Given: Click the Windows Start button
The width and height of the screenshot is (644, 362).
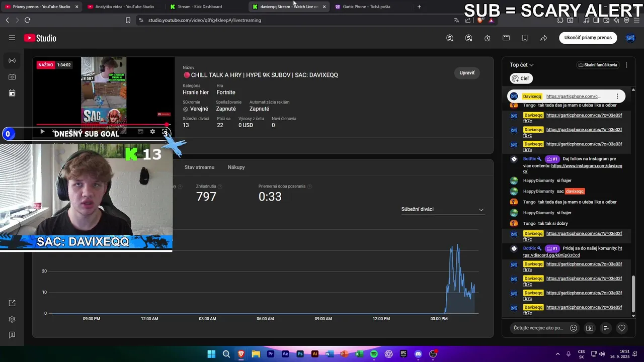Looking at the screenshot, I should tap(211, 354).
